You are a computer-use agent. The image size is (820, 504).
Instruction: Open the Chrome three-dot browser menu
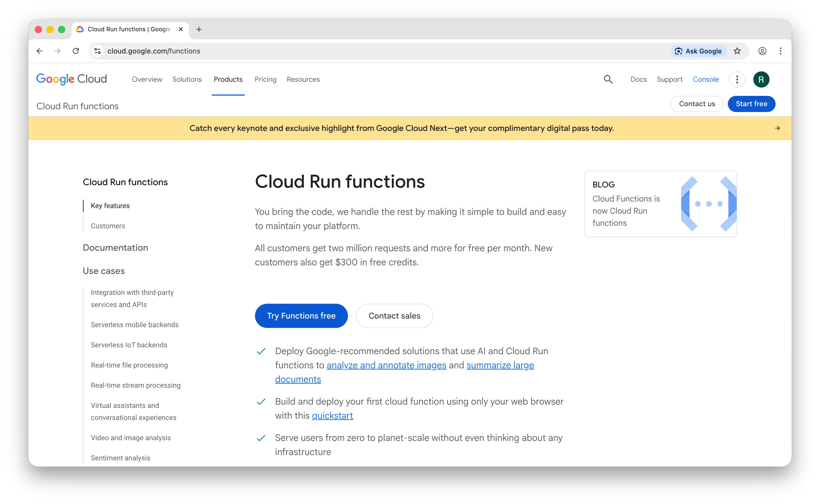click(x=781, y=51)
